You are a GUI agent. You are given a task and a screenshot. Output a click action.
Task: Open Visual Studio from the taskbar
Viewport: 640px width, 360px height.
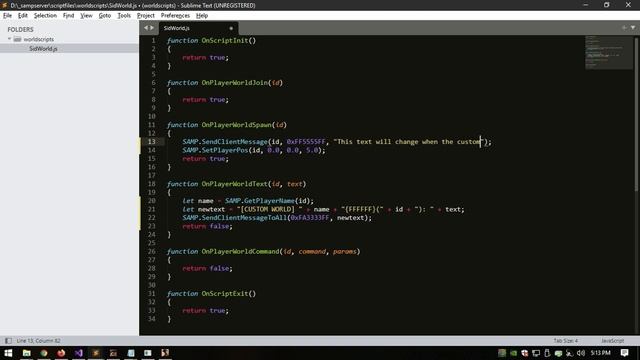pyautogui.click(x=78, y=353)
